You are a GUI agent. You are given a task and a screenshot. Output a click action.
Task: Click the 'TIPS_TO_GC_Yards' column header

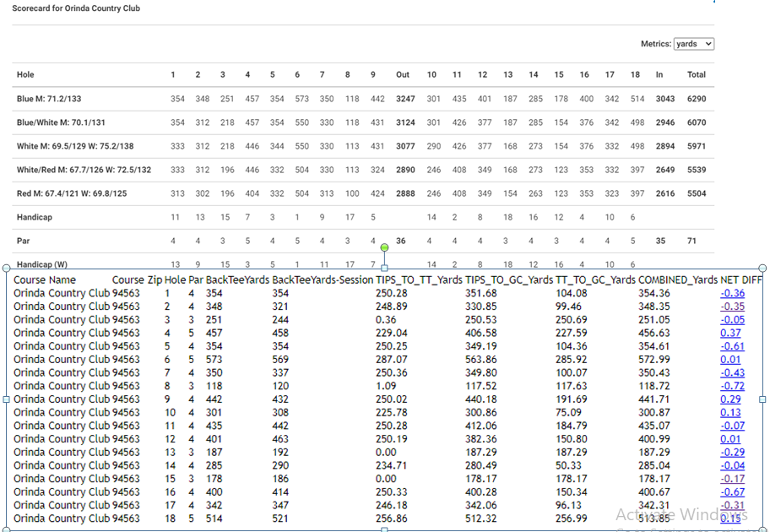pos(509,280)
